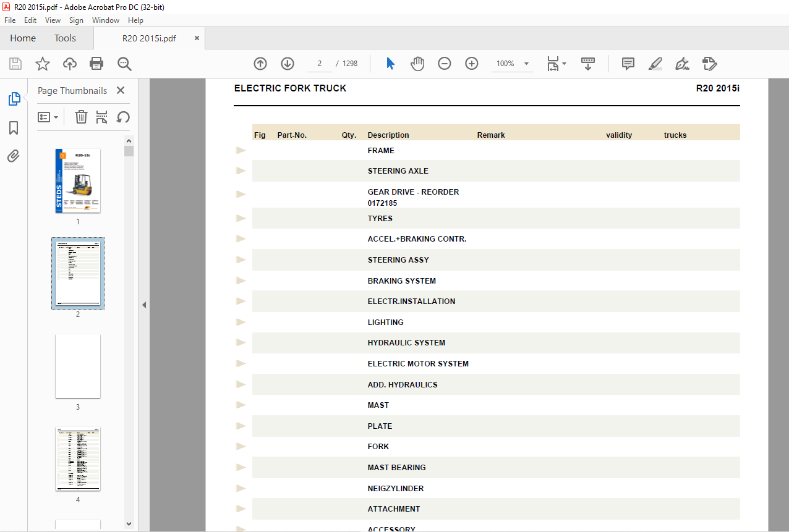Select page 4 thumbnail

[x=78, y=459]
